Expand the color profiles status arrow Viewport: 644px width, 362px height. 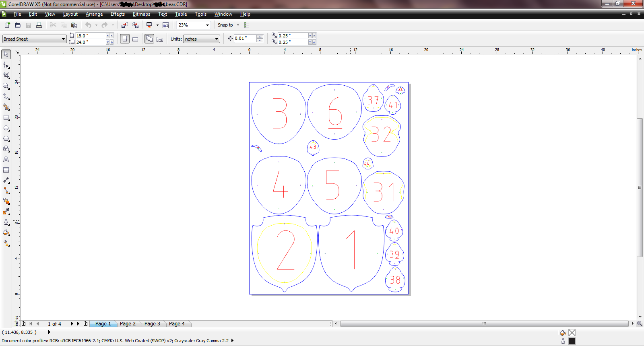tap(232, 341)
